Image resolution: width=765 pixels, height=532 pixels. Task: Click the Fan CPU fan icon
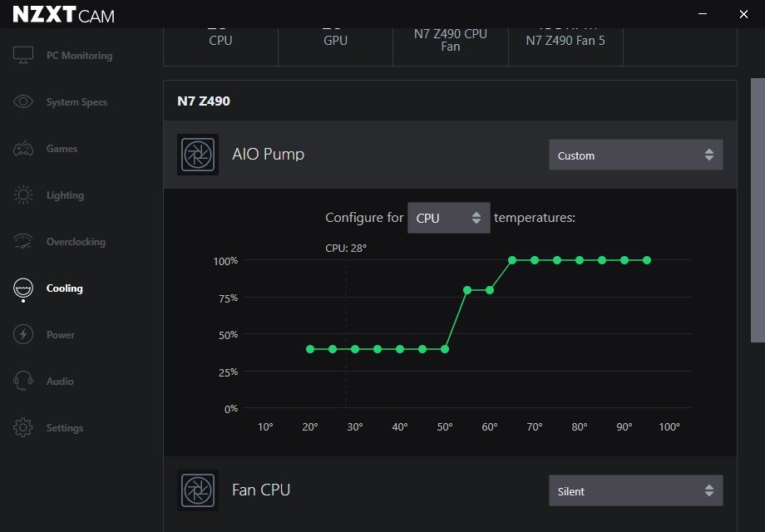[198, 490]
